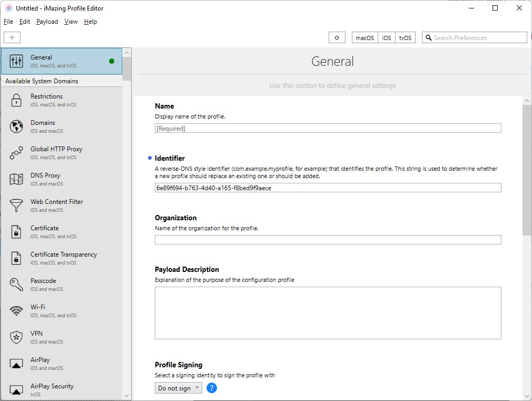The height and width of the screenshot is (401, 532).
Task: Click the AirPlay screen icon
Action: (16, 364)
